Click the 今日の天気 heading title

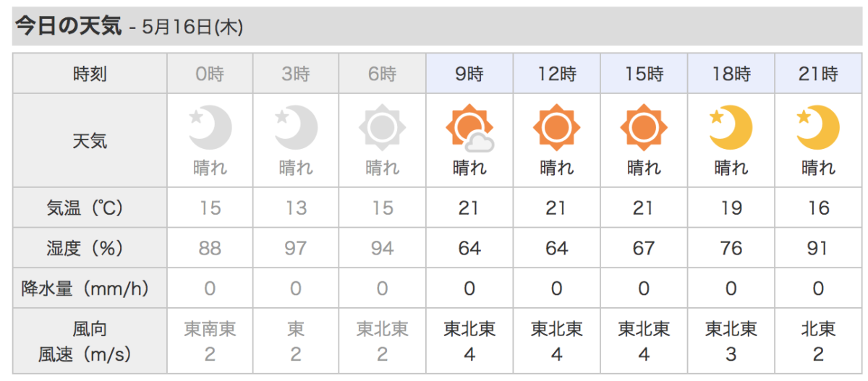(69, 27)
